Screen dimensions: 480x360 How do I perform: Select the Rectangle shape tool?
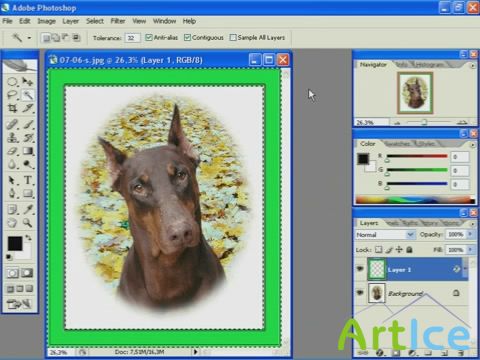pos(28,194)
